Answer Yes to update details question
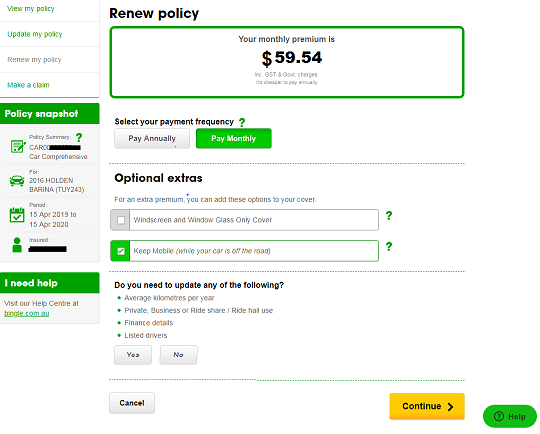 (x=133, y=355)
